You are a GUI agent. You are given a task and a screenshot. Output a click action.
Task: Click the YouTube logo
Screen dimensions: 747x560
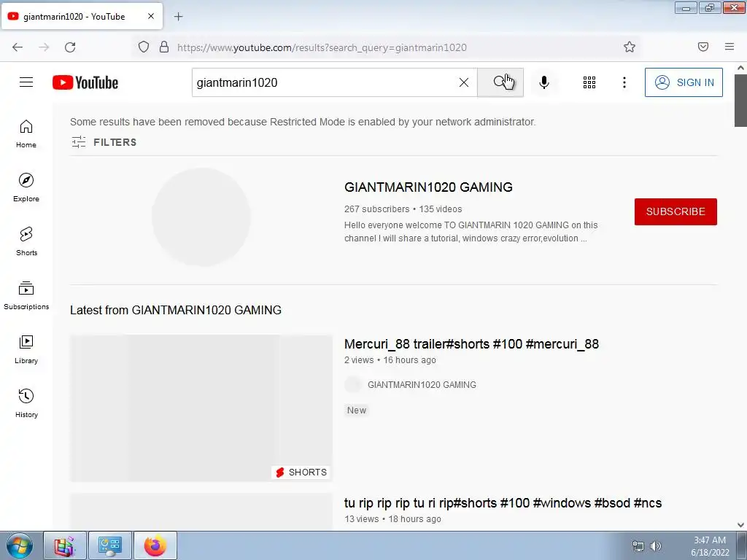tap(85, 82)
